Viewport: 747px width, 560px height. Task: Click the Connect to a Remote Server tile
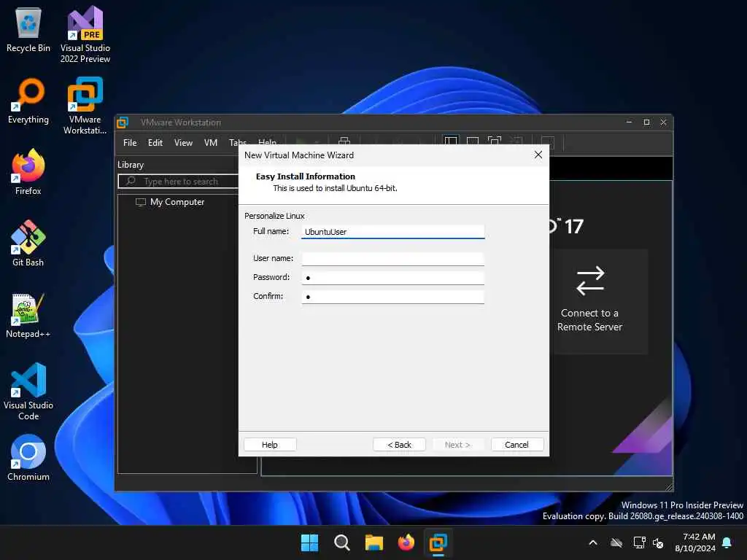coord(589,300)
